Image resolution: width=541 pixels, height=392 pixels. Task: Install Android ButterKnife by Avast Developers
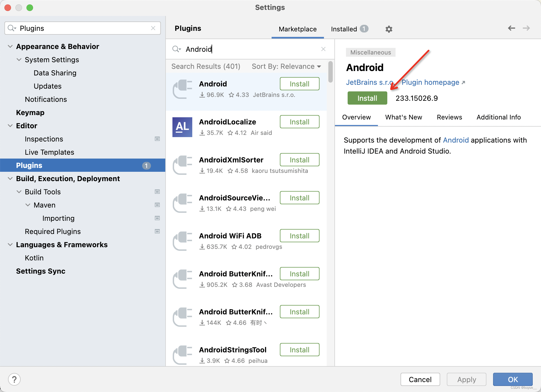(x=299, y=274)
